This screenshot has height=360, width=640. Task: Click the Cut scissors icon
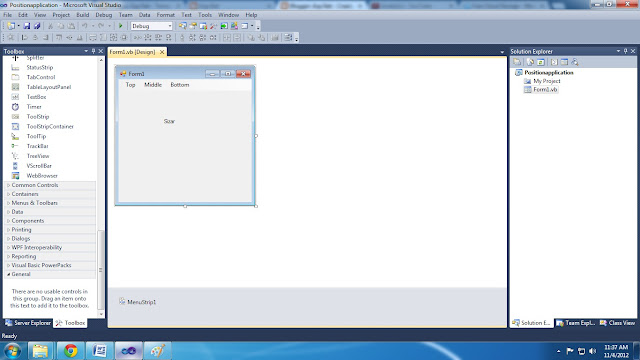point(51,26)
